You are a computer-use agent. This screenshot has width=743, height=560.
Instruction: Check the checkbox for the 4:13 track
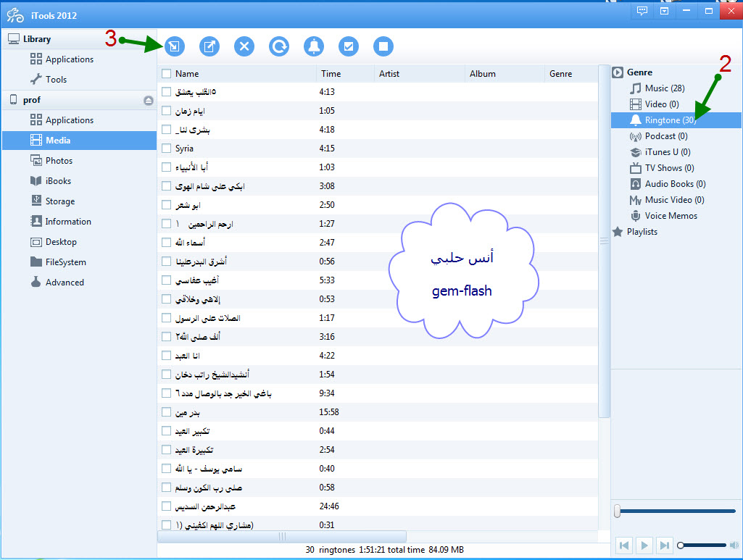[166, 92]
